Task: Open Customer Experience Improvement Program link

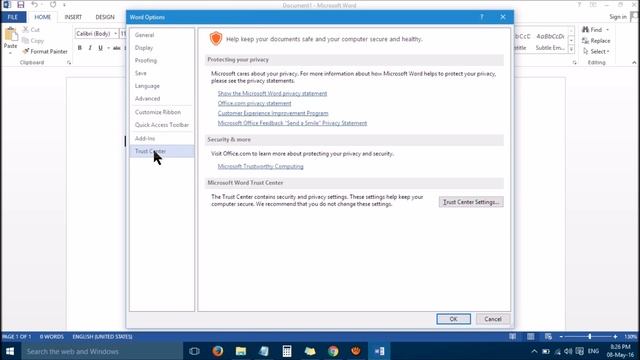Action: (273, 113)
